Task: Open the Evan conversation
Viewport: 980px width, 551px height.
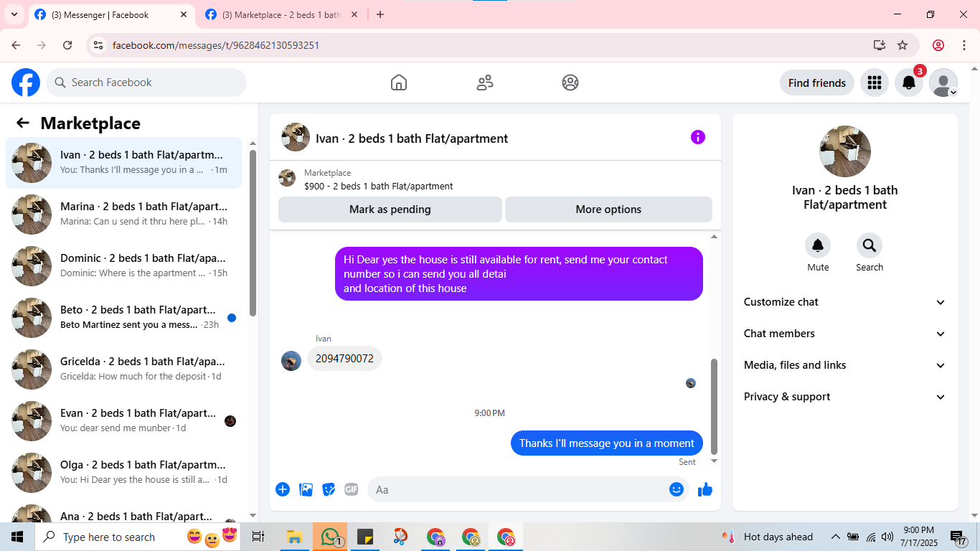Action: (124, 421)
